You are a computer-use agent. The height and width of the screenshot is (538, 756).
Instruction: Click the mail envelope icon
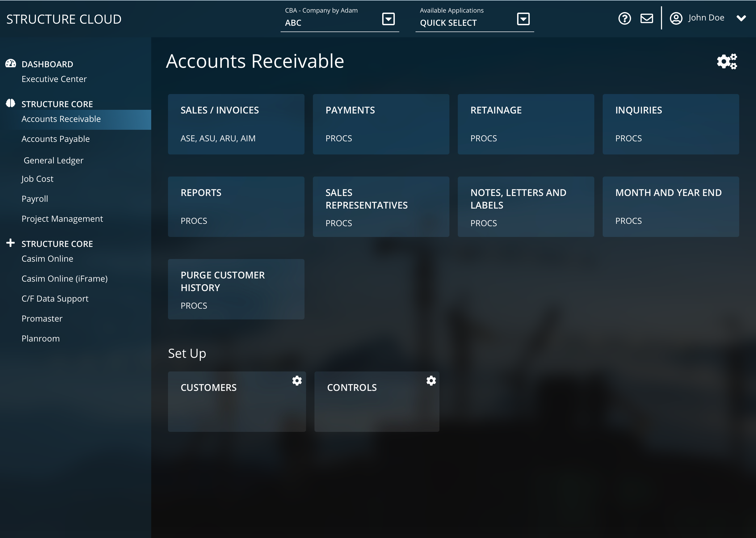click(x=647, y=18)
